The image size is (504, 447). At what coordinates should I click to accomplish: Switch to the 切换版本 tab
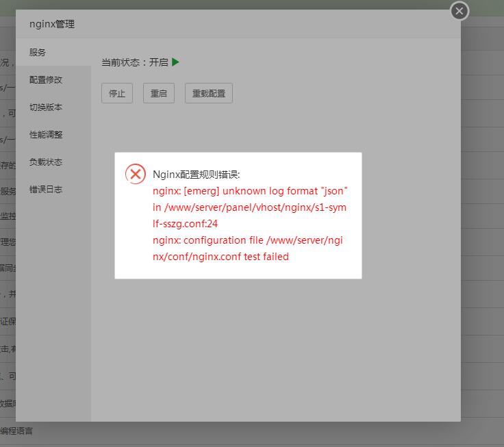pyautogui.click(x=46, y=107)
